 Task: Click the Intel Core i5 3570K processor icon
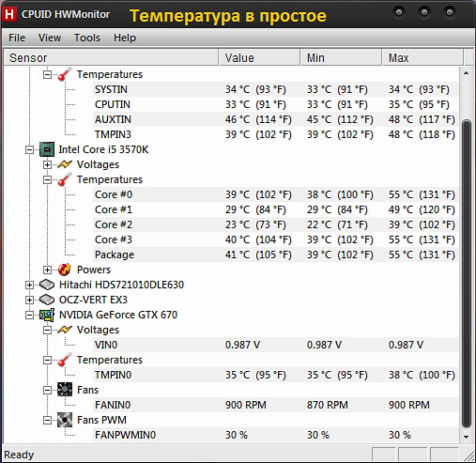tap(47, 149)
